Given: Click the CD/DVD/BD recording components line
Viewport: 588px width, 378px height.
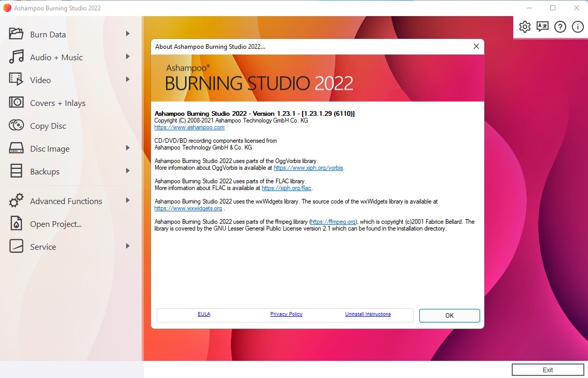Looking at the screenshot, I should (x=215, y=141).
